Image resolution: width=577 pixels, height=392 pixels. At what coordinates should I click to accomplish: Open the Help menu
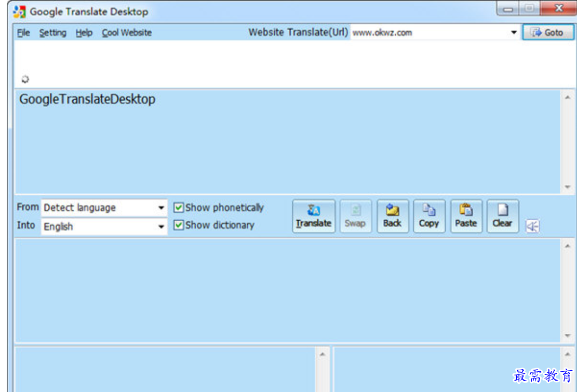coord(84,33)
